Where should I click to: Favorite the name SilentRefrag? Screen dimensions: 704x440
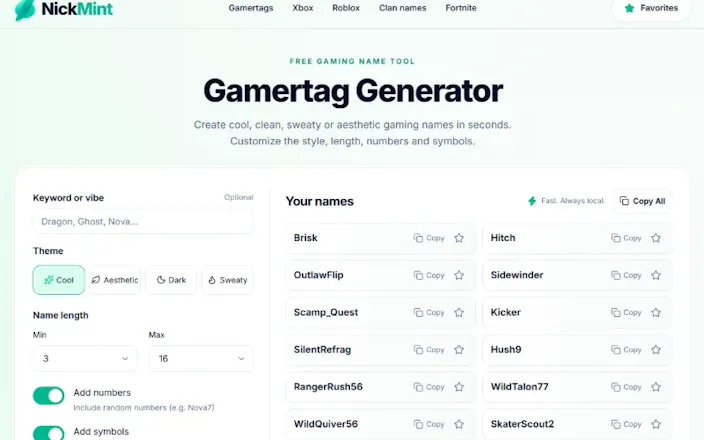tap(459, 350)
